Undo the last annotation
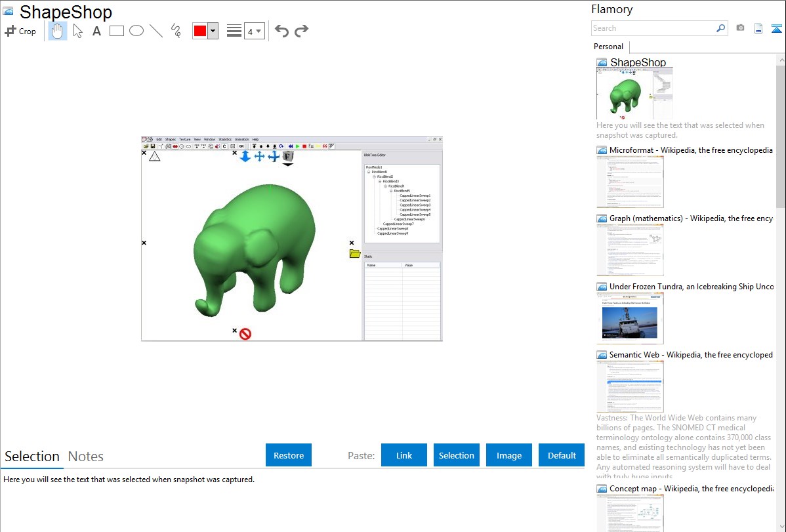786x532 pixels. 281,31
